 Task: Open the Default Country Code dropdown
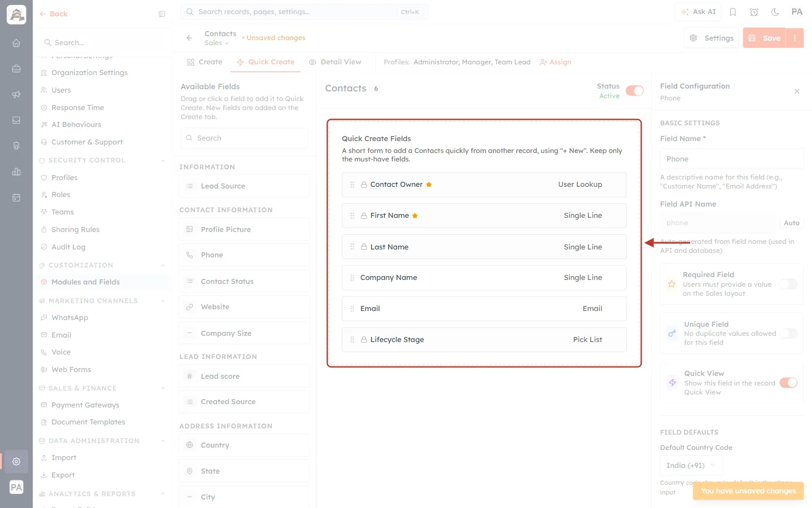(691, 466)
